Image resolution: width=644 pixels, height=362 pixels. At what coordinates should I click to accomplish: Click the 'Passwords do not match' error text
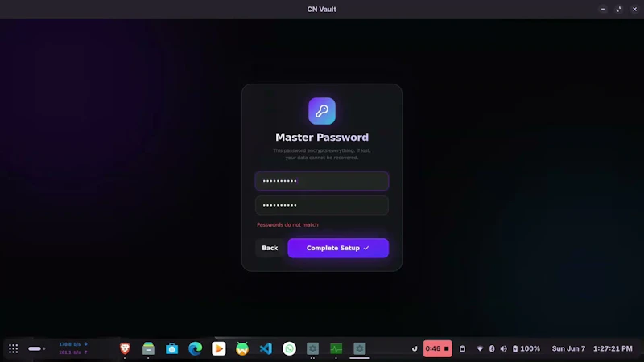pos(287,224)
